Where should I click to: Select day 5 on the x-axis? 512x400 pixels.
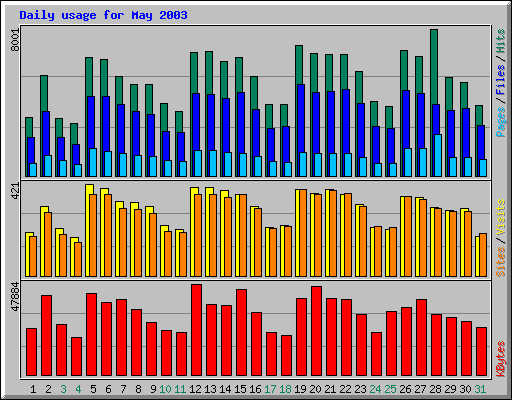pos(93,389)
